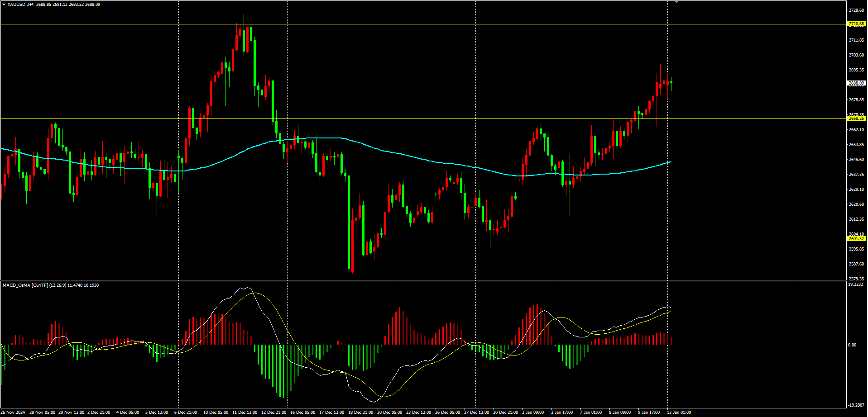Click the 3 Jan 17:00 time label
This screenshot has height=417, width=868.
(x=562, y=412)
